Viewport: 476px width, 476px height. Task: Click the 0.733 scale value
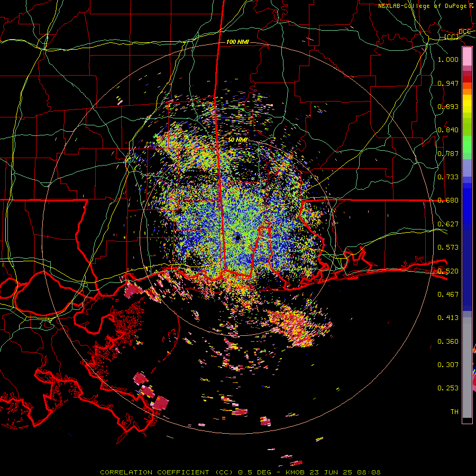tap(448, 177)
